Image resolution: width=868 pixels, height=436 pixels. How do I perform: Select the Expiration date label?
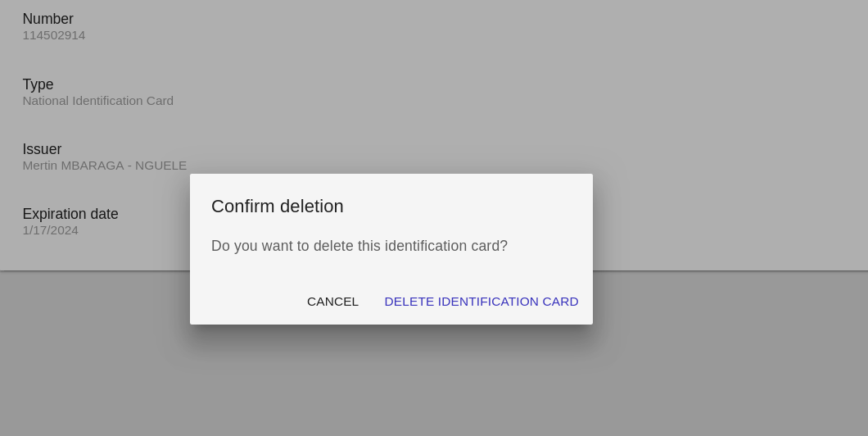[70, 214]
